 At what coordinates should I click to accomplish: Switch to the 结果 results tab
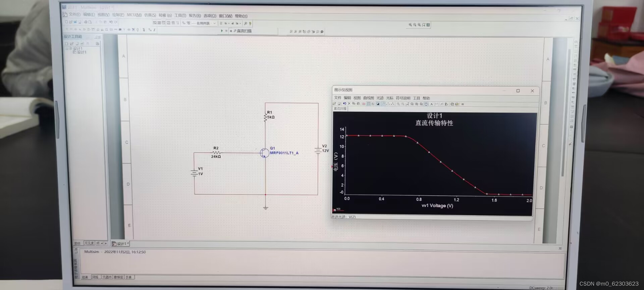pos(85,277)
